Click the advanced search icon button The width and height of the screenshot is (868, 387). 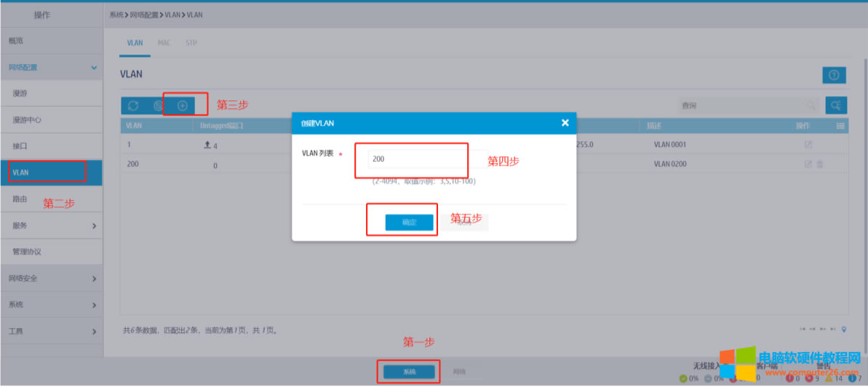837,105
